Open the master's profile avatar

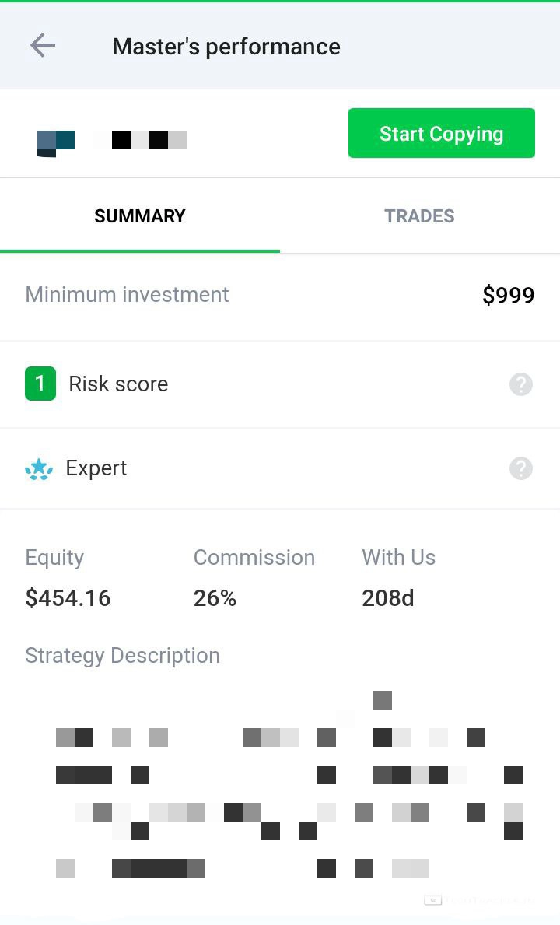tap(55, 142)
